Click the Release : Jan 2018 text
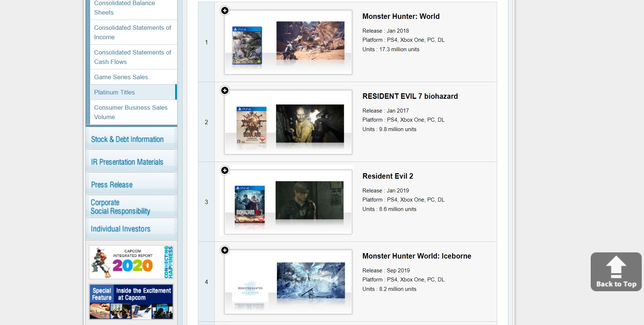The image size is (644, 325). coord(385,31)
